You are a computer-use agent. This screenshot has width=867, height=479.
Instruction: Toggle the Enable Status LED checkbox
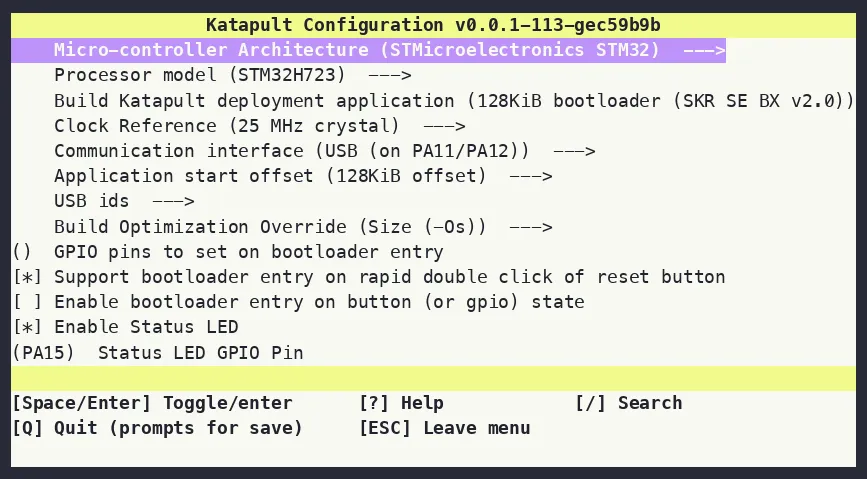tap(27, 327)
